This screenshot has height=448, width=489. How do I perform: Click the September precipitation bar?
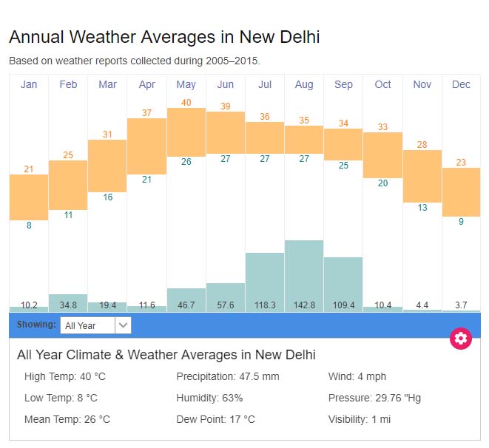[x=343, y=284]
